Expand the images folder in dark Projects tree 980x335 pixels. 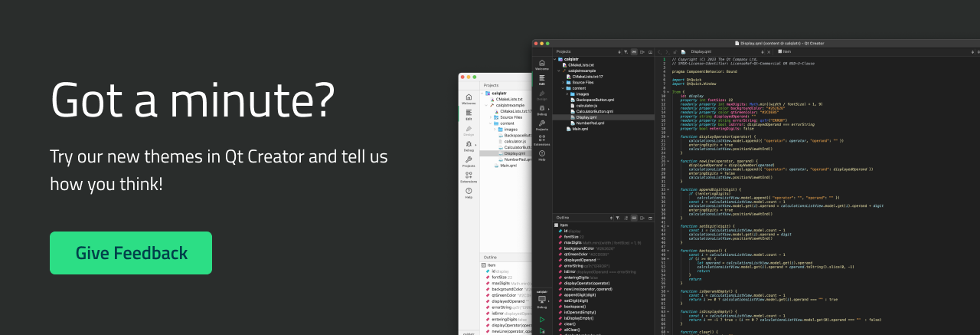pos(567,94)
